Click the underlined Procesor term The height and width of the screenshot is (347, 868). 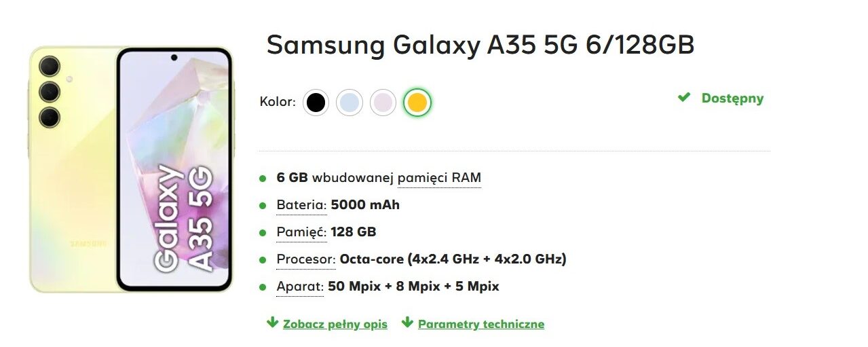tap(307, 259)
